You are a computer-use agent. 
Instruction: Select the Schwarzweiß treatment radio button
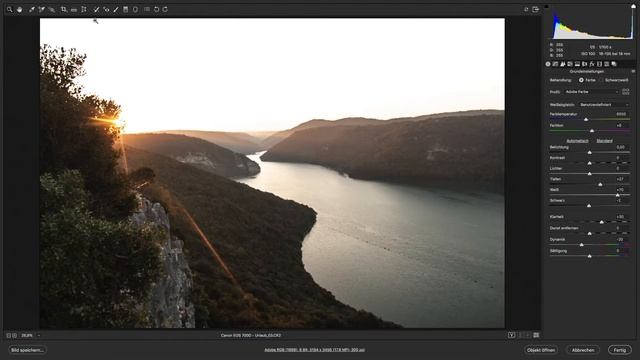[x=602, y=80]
